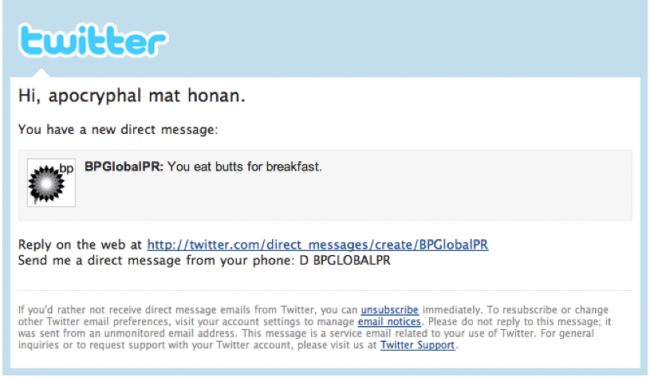Image resolution: width=650 pixels, height=377 pixels.
Task: Click 'You have a new direct message:' line
Action: point(118,129)
